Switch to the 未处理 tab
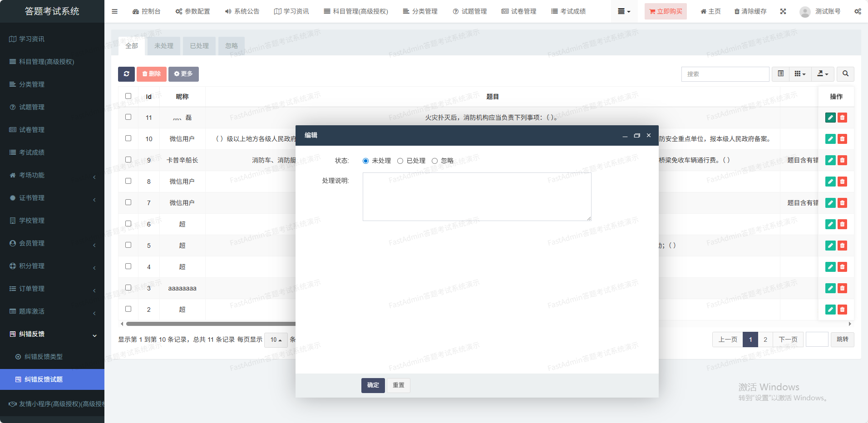 163,46
